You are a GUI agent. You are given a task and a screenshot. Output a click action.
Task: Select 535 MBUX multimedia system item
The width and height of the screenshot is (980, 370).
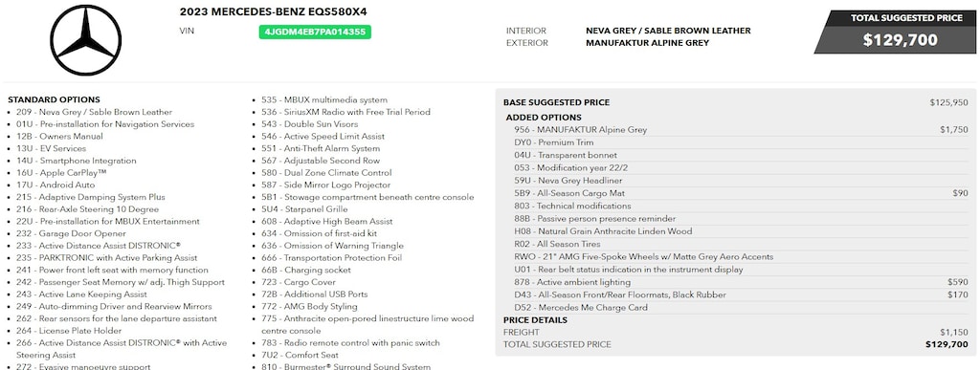(x=324, y=99)
